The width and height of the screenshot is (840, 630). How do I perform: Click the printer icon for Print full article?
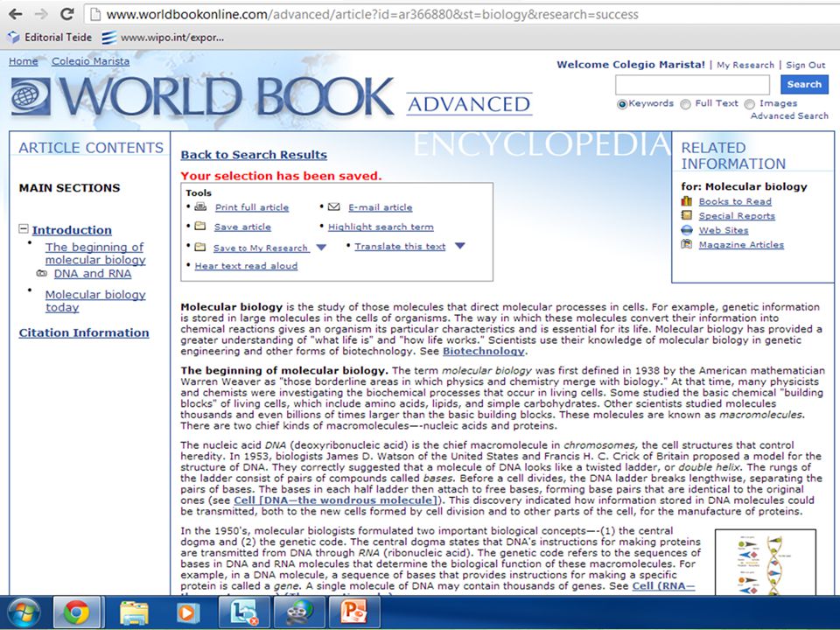[x=200, y=206]
